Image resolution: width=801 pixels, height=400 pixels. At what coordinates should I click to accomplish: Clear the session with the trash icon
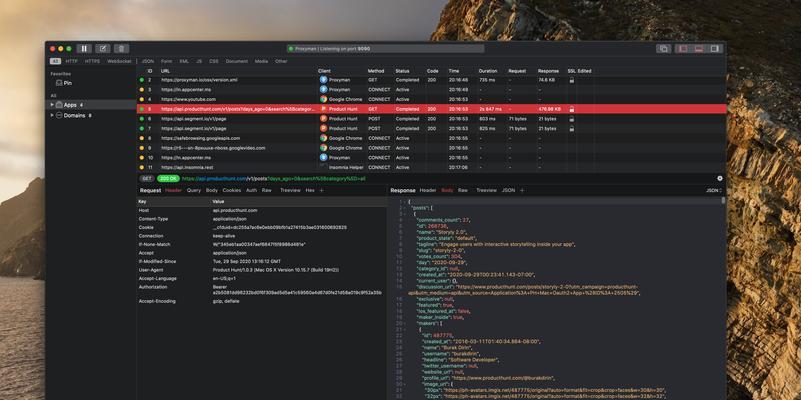point(121,49)
